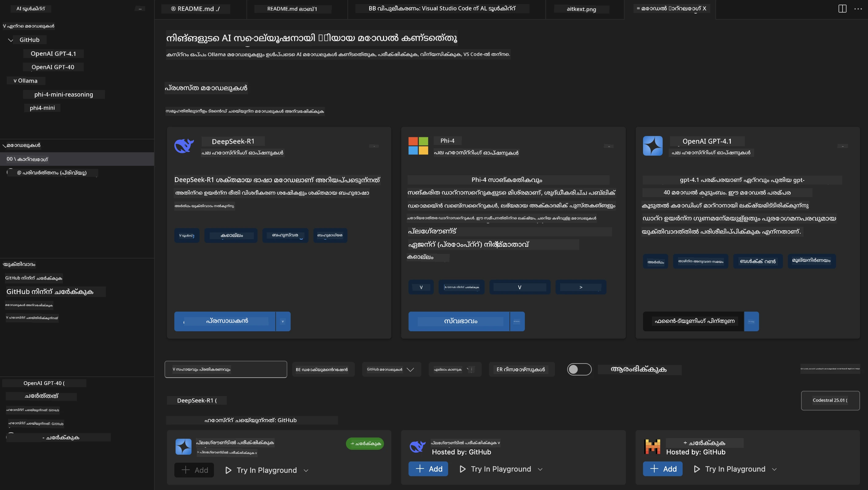Click the Codestral 25.01 box
The image size is (868, 490).
tap(830, 400)
